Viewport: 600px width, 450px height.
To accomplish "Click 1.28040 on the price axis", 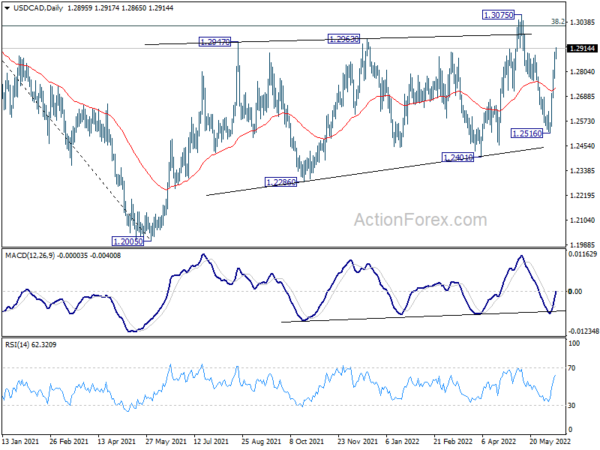I will pyautogui.click(x=582, y=72).
